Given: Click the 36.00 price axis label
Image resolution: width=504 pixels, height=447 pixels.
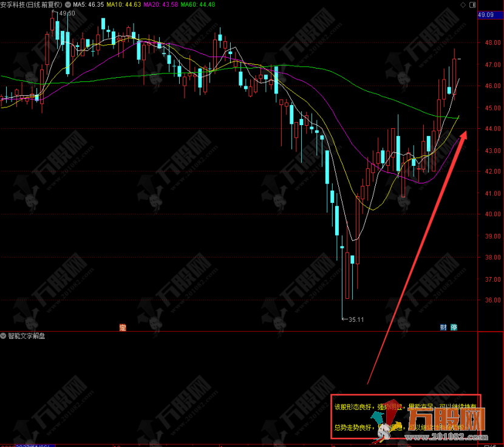Looking at the screenshot, I should [493, 300].
